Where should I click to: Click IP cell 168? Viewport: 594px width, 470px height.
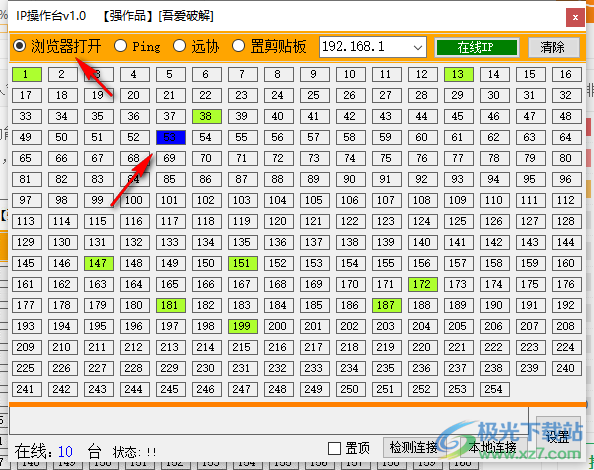pyautogui.click(x=278, y=284)
